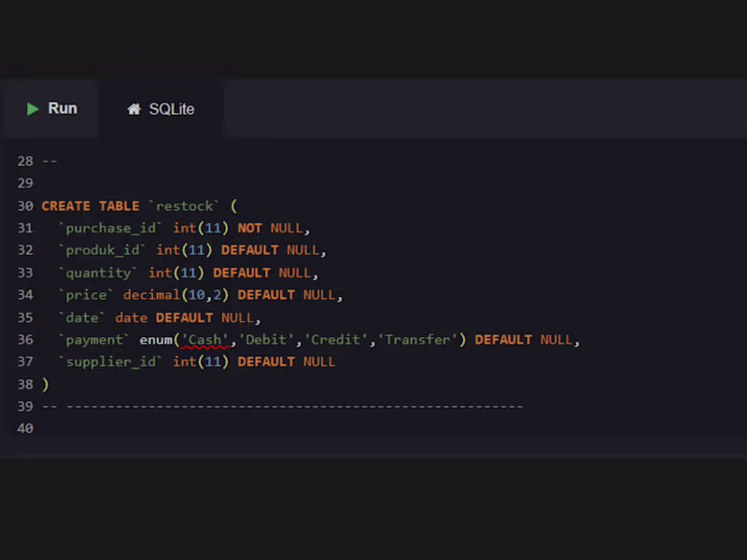This screenshot has width=747, height=560.
Task: Click the closing parenthesis on line 38
Action: (45, 385)
